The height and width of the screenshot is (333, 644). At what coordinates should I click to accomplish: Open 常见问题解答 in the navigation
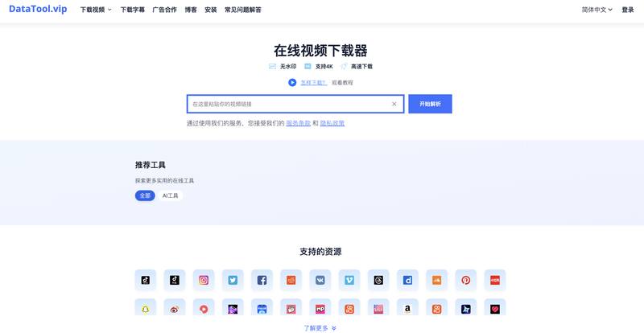[243, 10]
